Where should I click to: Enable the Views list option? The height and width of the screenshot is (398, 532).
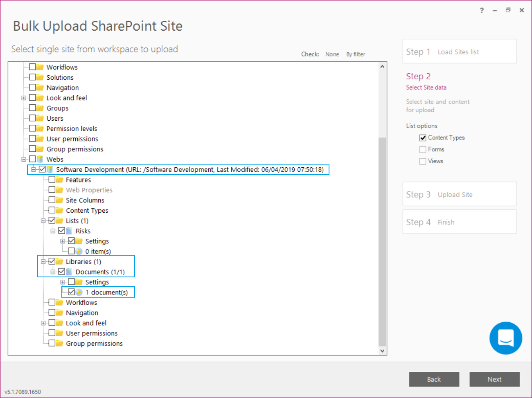pyautogui.click(x=423, y=162)
